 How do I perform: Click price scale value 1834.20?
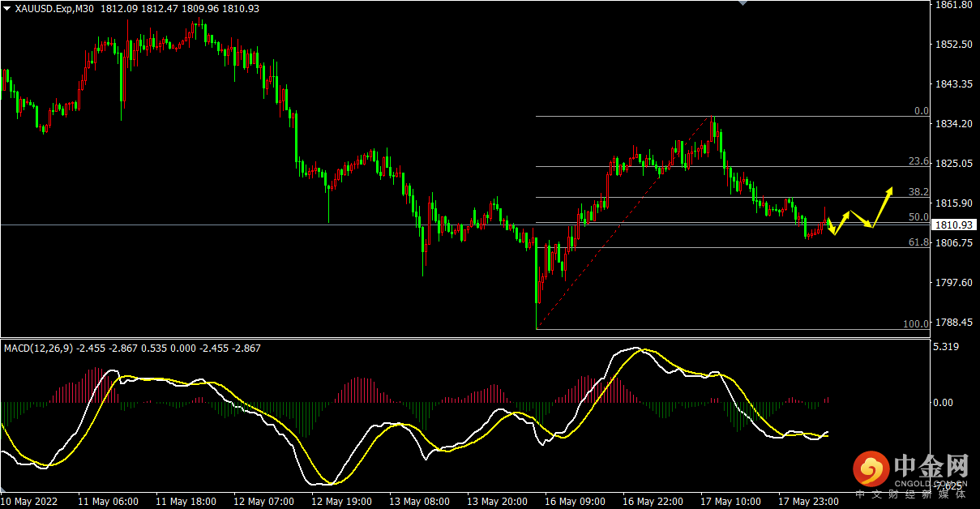click(953, 123)
